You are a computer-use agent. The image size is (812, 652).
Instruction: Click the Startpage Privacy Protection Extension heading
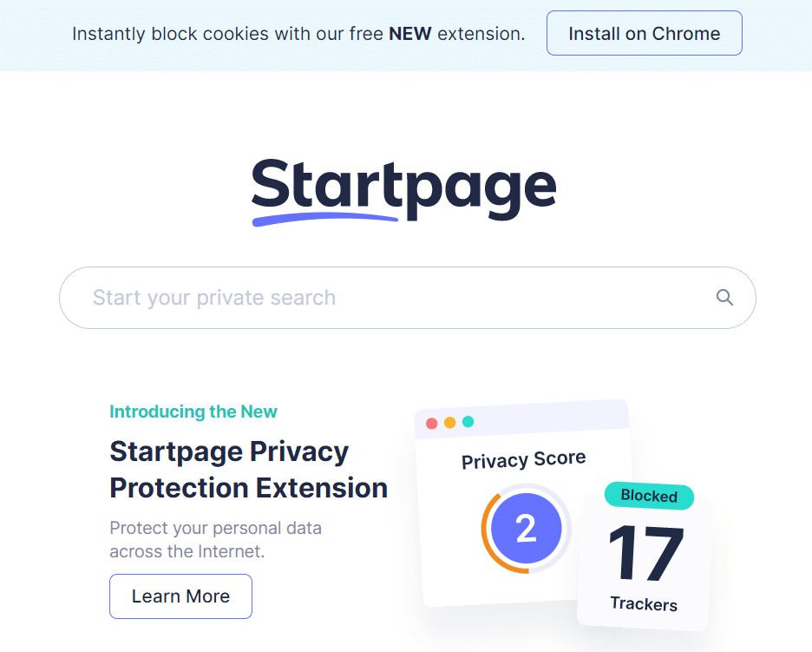(249, 470)
